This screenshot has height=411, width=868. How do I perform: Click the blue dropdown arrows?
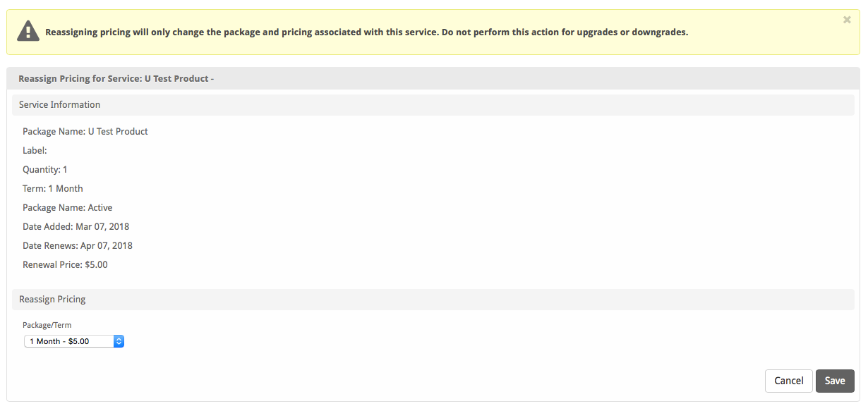pyautogui.click(x=119, y=341)
